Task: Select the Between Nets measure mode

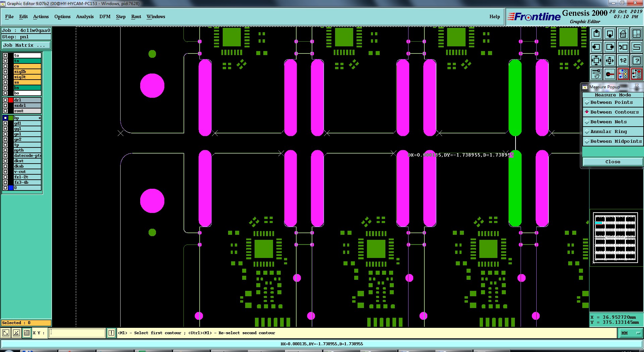Action: (612, 122)
